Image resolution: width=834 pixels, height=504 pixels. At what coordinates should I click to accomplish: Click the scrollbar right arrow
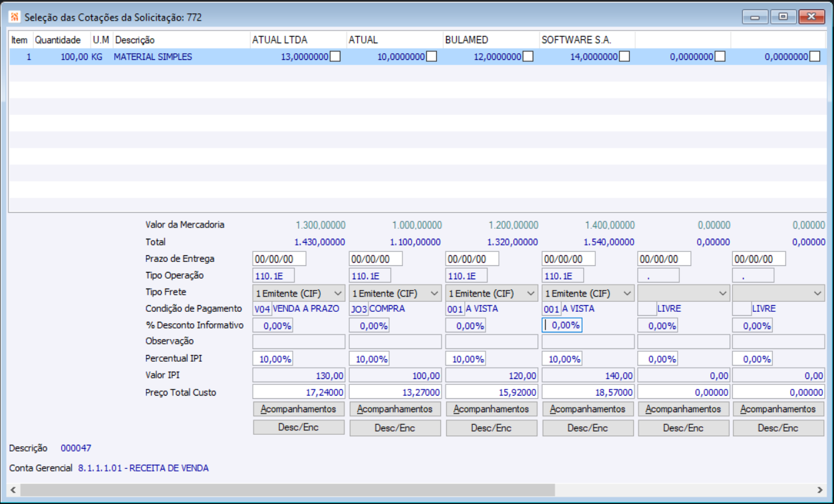819,490
